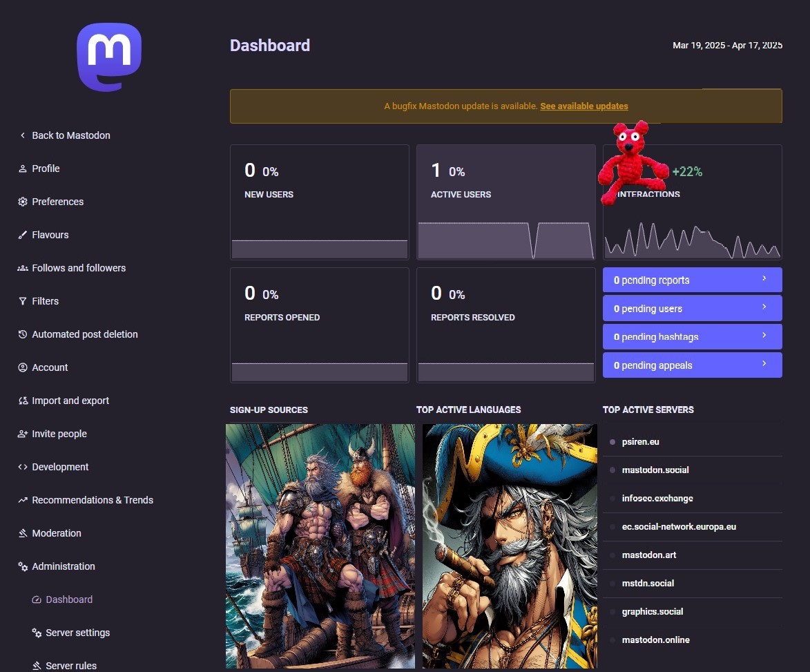
Task: Click the chevron on pending appeals
Action: [764, 364]
